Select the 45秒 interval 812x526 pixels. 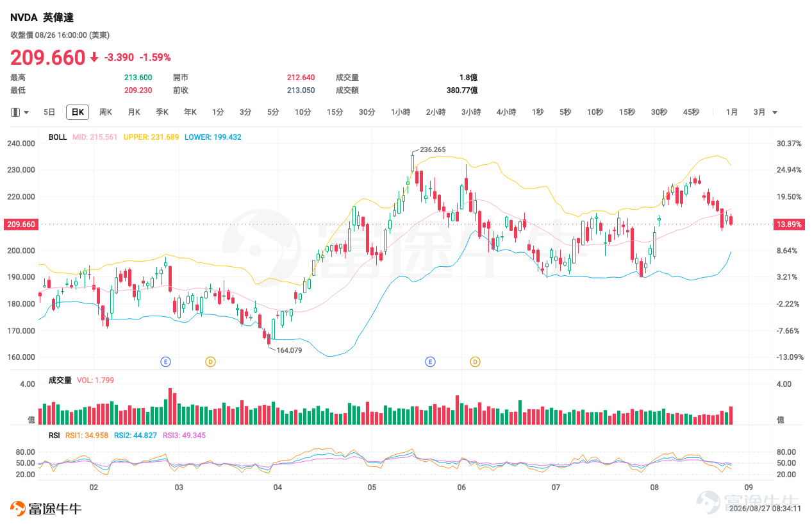(x=692, y=112)
